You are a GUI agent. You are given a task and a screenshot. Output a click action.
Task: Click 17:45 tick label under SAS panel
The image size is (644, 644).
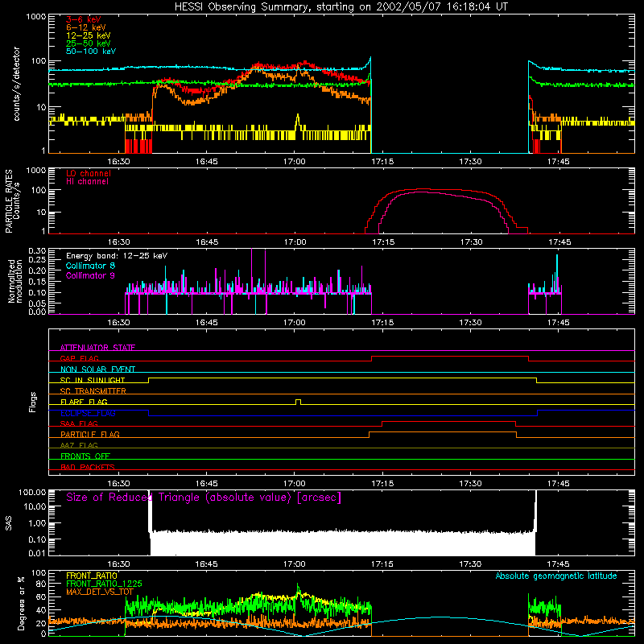[558, 564]
